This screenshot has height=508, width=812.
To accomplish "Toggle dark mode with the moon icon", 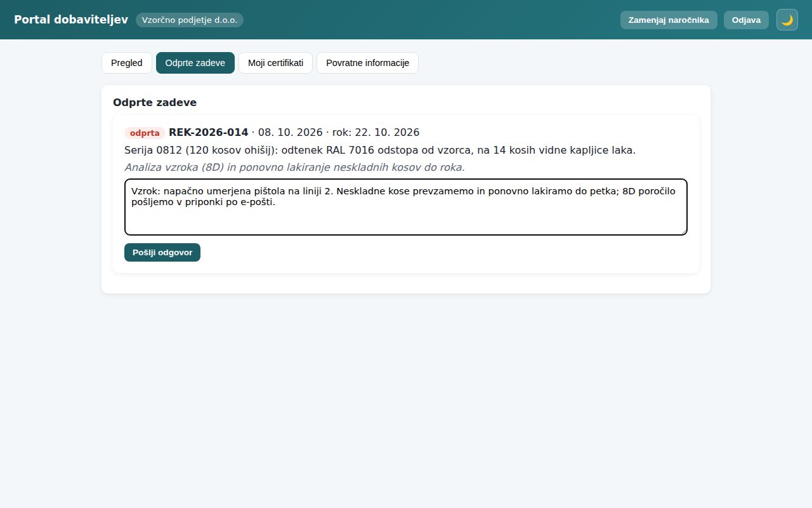I will point(787,20).
